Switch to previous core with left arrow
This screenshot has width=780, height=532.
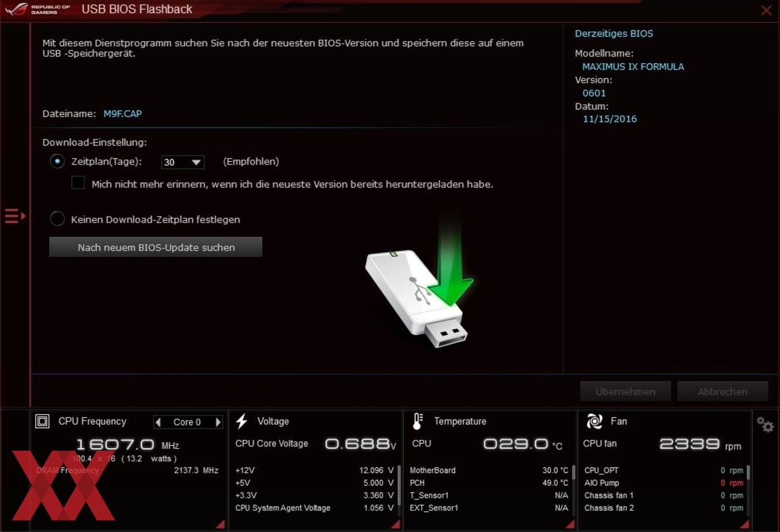(158, 422)
